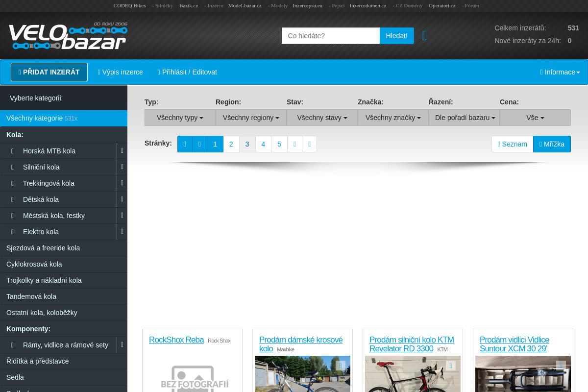Open Ostatní kola, koloběžky category
Viewport: 588px width, 392px height.
64,313
